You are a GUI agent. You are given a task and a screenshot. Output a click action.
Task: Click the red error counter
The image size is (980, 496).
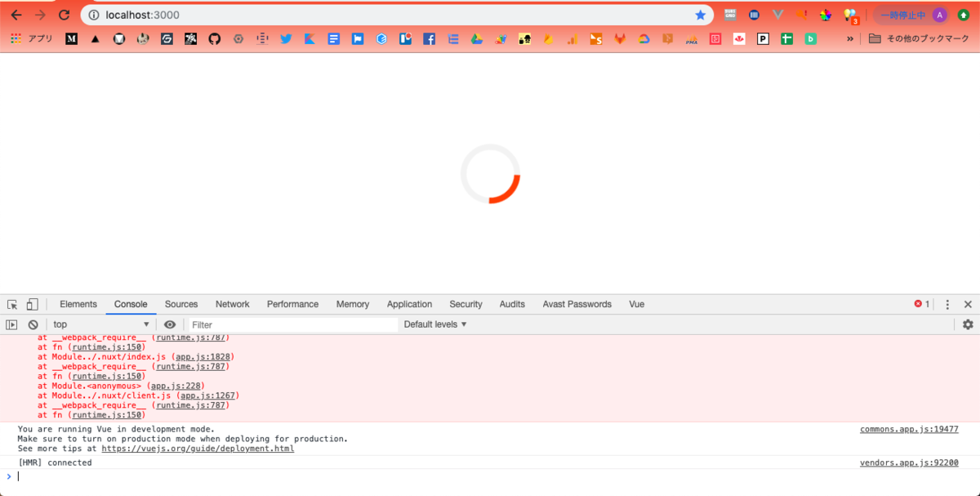tap(921, 303)
